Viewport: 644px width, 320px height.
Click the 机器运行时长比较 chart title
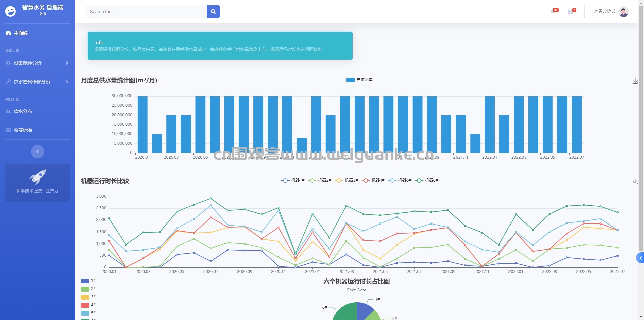105,181
